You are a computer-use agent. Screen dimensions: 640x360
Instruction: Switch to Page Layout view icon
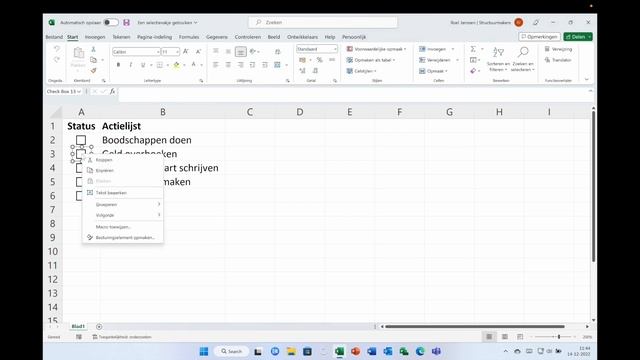pyautogui.click(x=505, y=337)
